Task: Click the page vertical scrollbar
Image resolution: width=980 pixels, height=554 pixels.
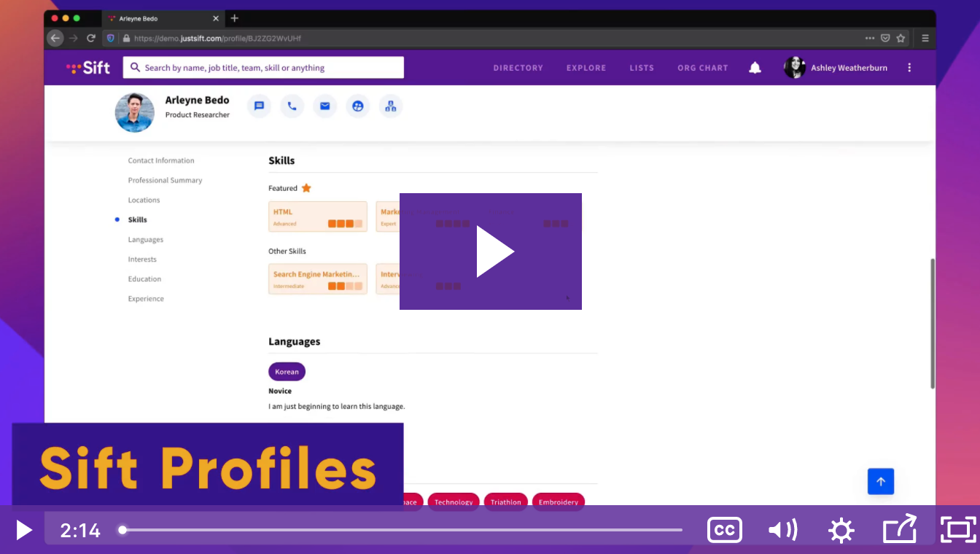Action: (933, 324)
